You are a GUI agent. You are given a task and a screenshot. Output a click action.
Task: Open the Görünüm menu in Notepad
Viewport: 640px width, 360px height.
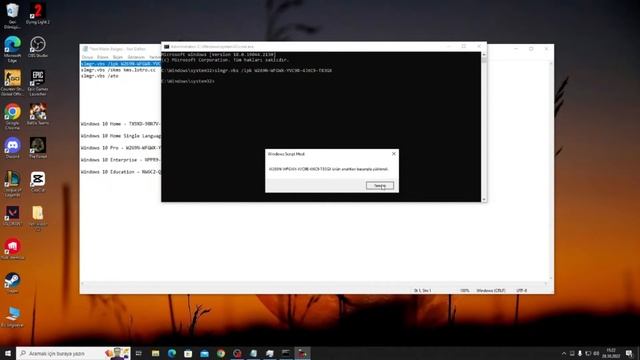pos(136,57)
